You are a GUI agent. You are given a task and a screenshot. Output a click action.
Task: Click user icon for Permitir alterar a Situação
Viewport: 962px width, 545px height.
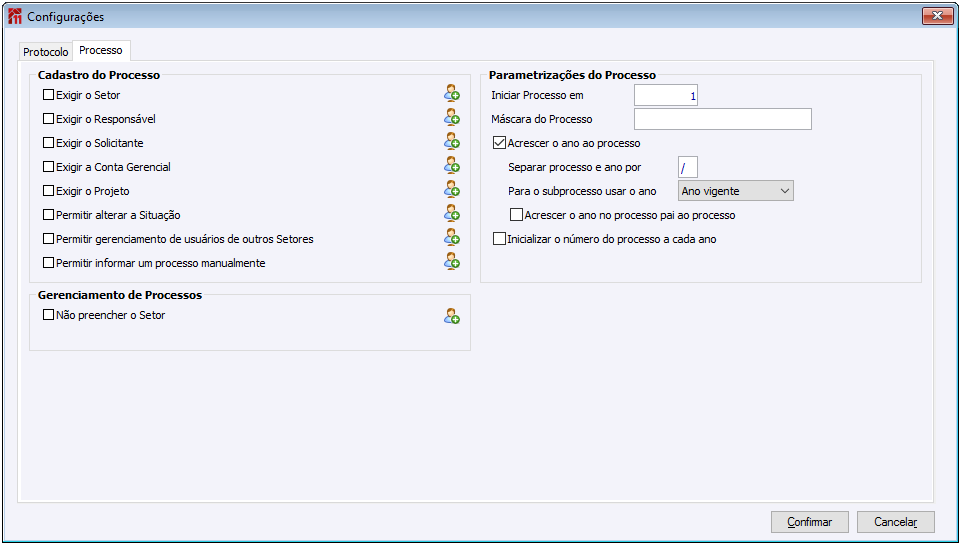pyautogui.click(x=452, y=214)
